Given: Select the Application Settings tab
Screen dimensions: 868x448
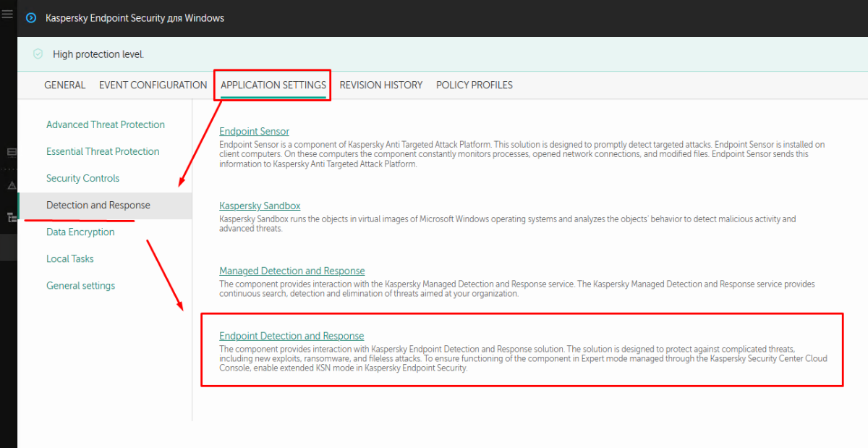Looking at the screenshot, I should tap(273, 85).
